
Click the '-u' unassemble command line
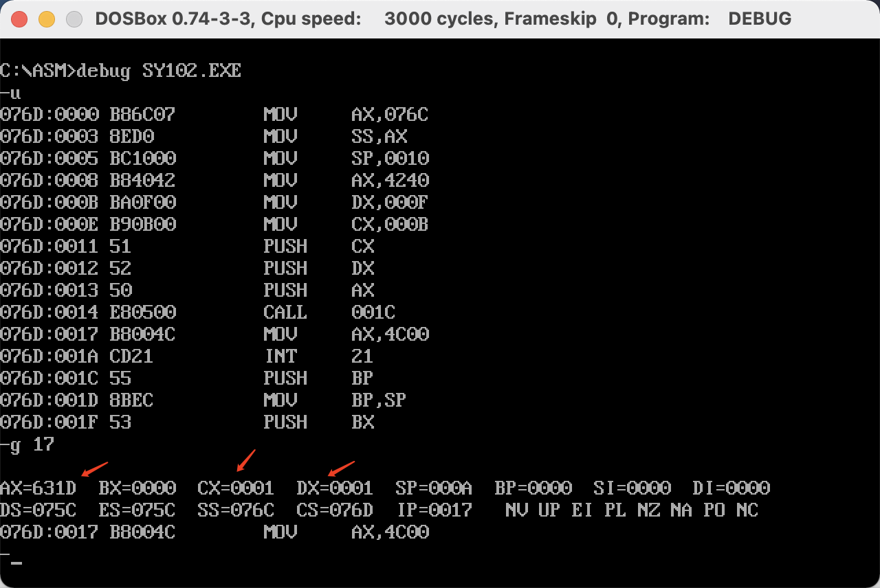11,93
